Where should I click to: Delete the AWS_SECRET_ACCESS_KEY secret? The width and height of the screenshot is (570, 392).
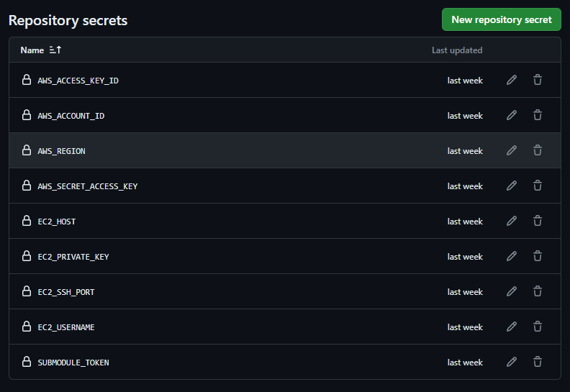point(538,186)
